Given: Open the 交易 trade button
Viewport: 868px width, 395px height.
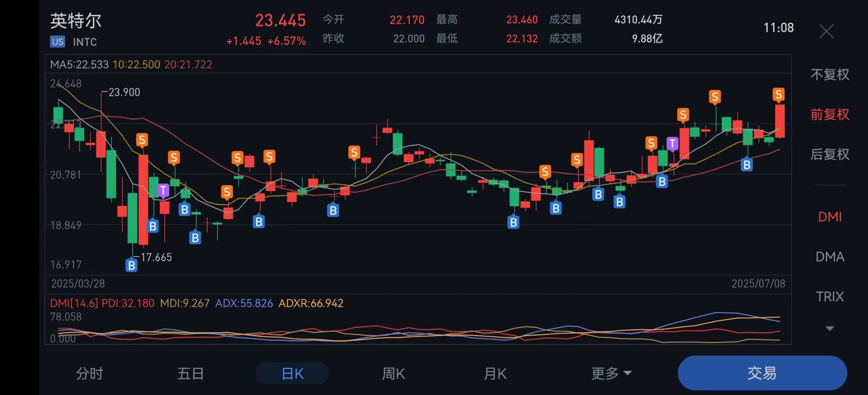Looking at the screenshot, I should pyautogui.click(x=762, y=373).
